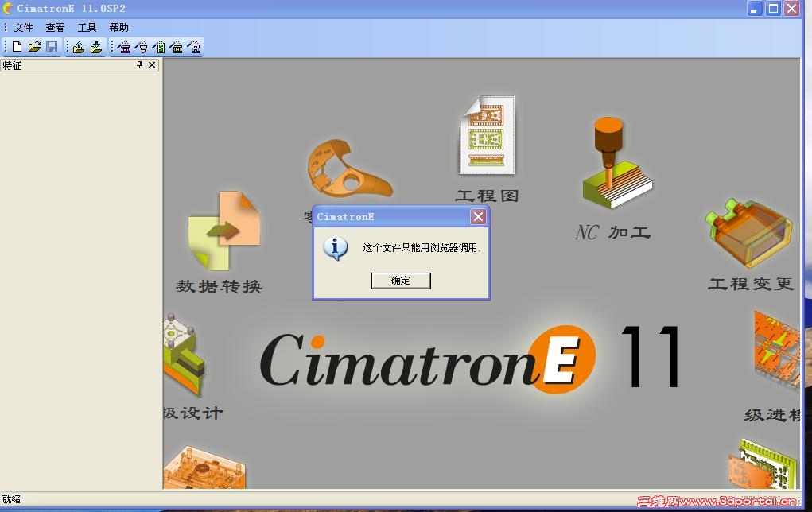
Task: Click the blue info icon in dialog
Action: (335, 248)
